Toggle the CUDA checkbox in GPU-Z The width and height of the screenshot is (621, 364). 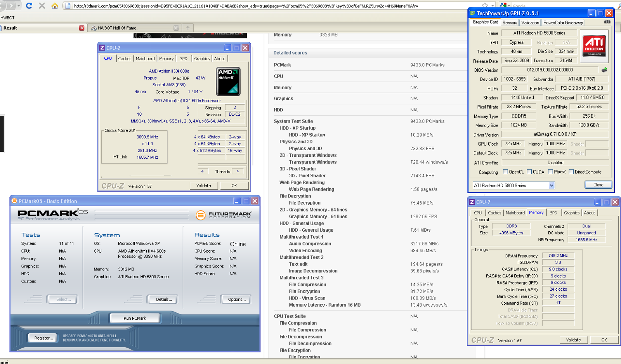pyautogui.click(x=529, y=172)
